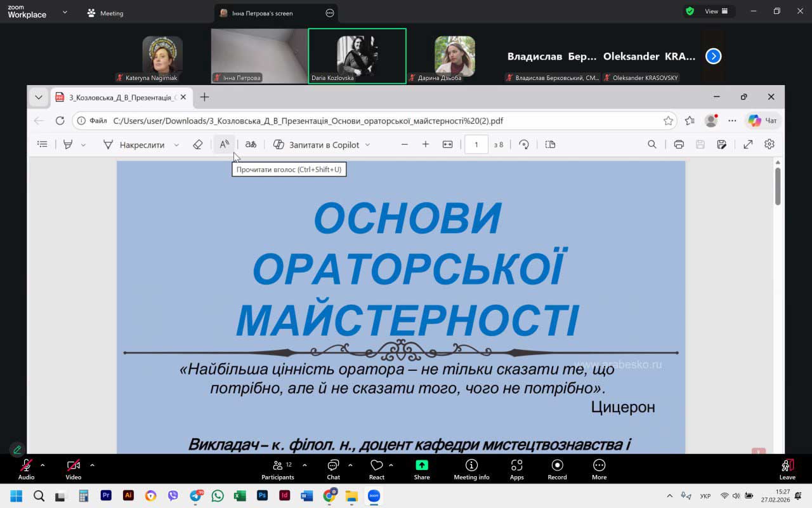The height and width of the screenshot is (508, 812).
Task: Search in the PDF with magnifier icon
Action: pos(652,145)
